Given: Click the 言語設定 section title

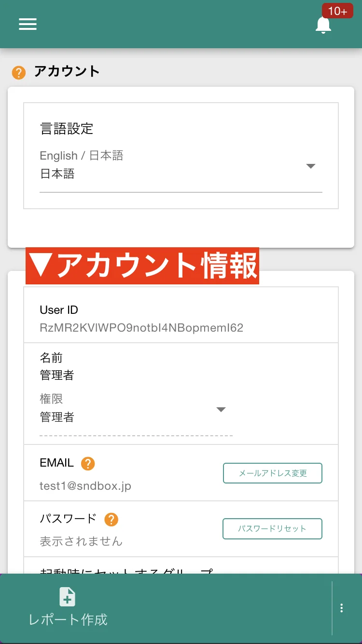Looking at the screenshot, I should [x=67, y=129].
